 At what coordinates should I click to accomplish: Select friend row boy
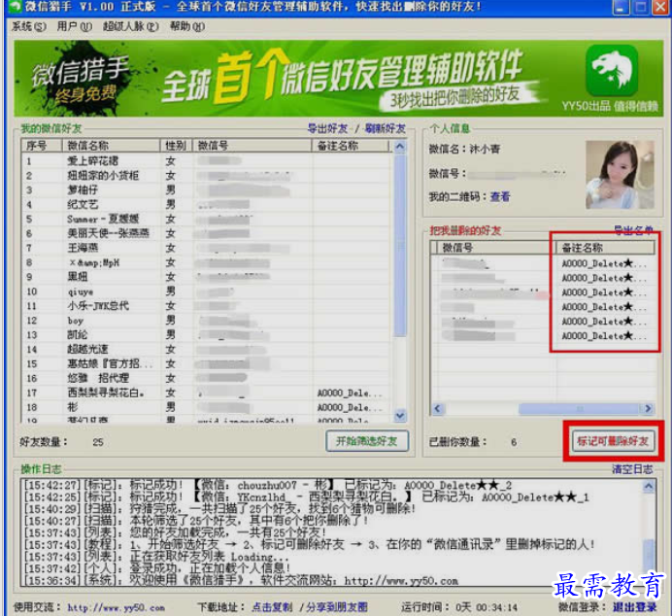coord(206,321)
